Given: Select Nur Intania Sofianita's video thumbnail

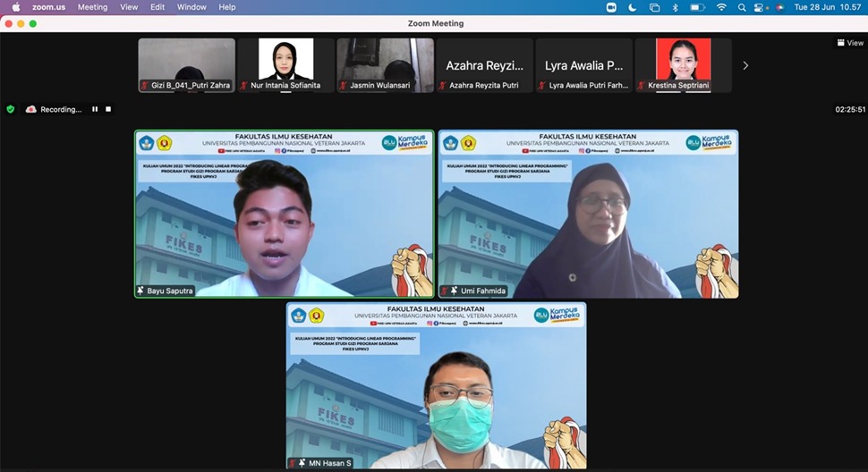Looking at the screenshot, I should point(285,65).
